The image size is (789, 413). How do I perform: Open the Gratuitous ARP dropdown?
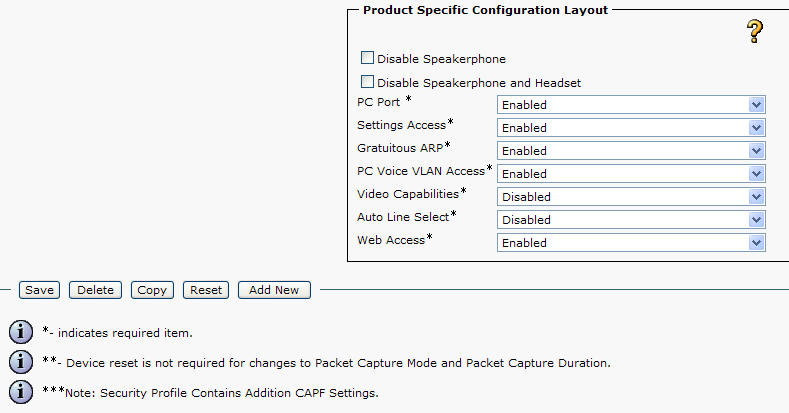(x=631, y=150)
